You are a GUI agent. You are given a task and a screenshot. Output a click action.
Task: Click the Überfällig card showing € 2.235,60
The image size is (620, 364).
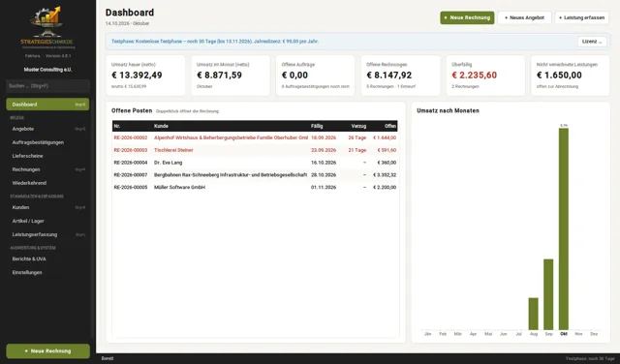tap(485, 76)
